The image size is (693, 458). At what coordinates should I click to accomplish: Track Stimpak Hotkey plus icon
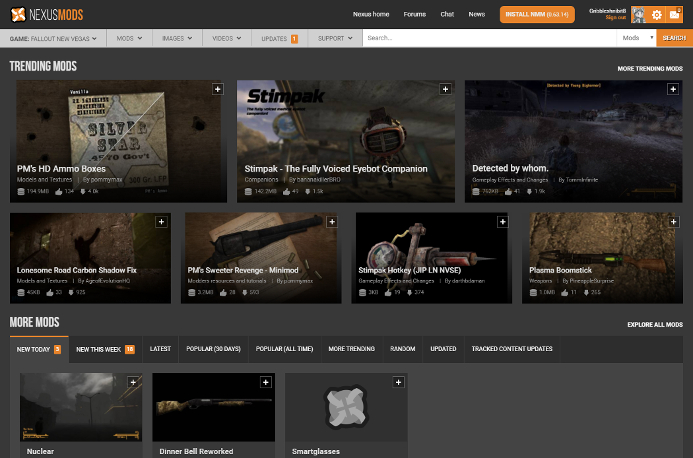503,222
